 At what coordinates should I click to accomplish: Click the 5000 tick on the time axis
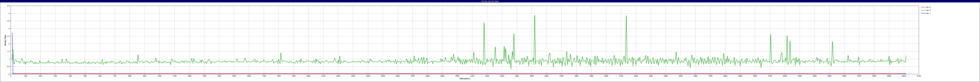click(x=755, y=76)
